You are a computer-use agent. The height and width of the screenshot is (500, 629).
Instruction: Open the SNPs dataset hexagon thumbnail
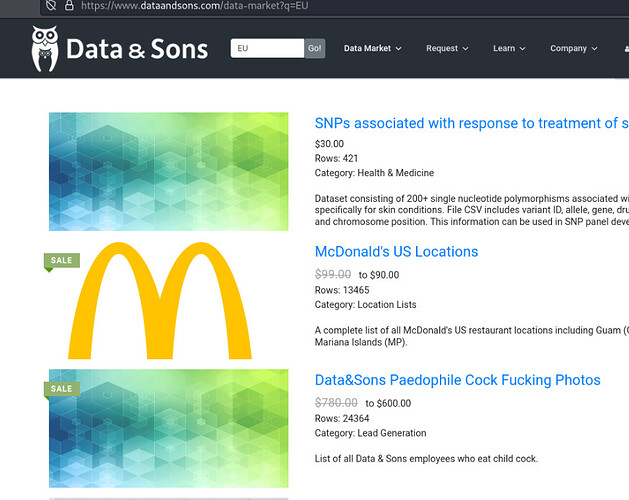click(x=168, y=171)
